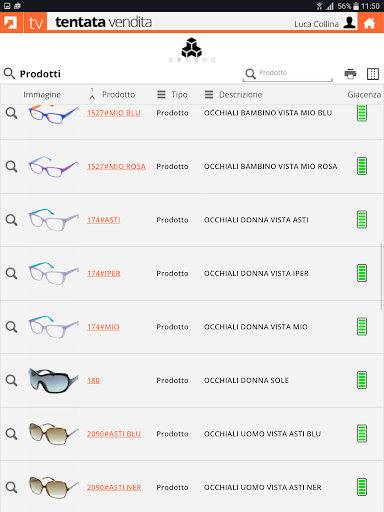Open product link 2090#ASTI BLU

click(x=114, y=434)
